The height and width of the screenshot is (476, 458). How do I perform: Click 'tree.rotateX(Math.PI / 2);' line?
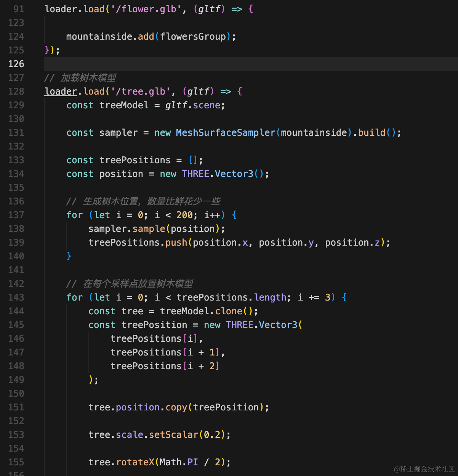pyautogui.click(x=160, y=462)
